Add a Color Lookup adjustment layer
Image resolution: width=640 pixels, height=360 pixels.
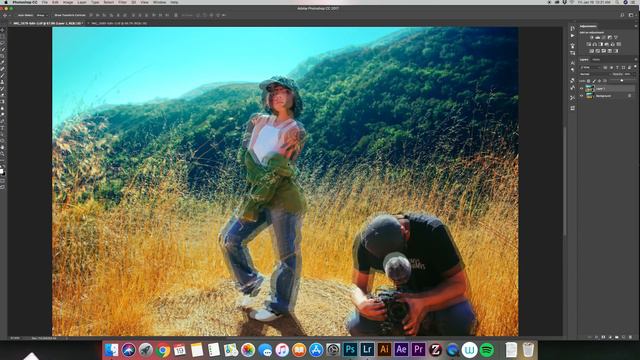point(619,44)
